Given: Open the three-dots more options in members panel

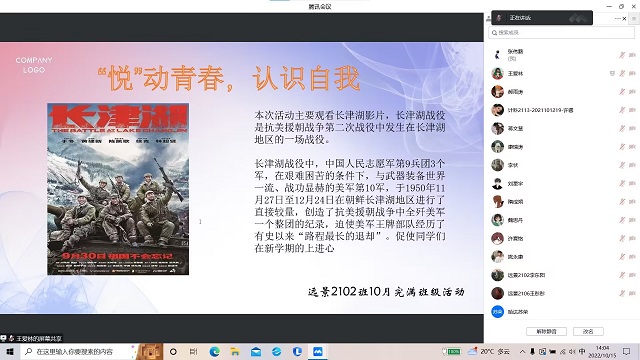Looking at the screenshot, I should point(617,18).
